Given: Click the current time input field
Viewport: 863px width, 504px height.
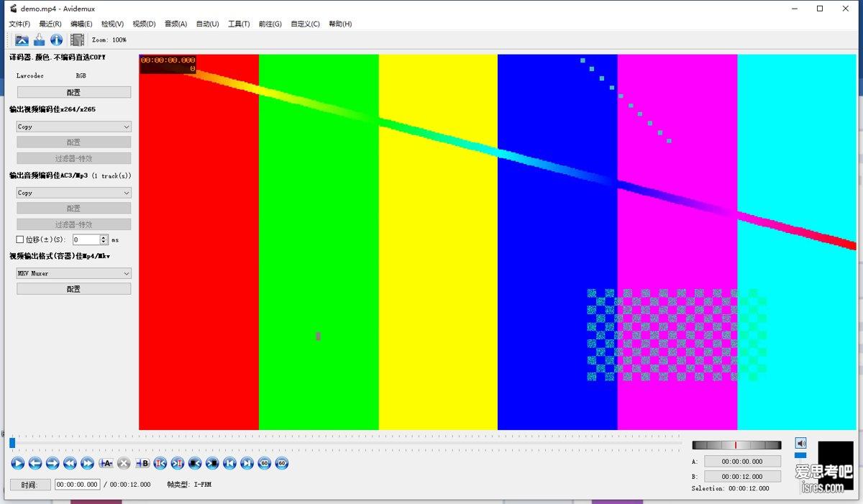Looking at the screenshot, I should point(78,485).
